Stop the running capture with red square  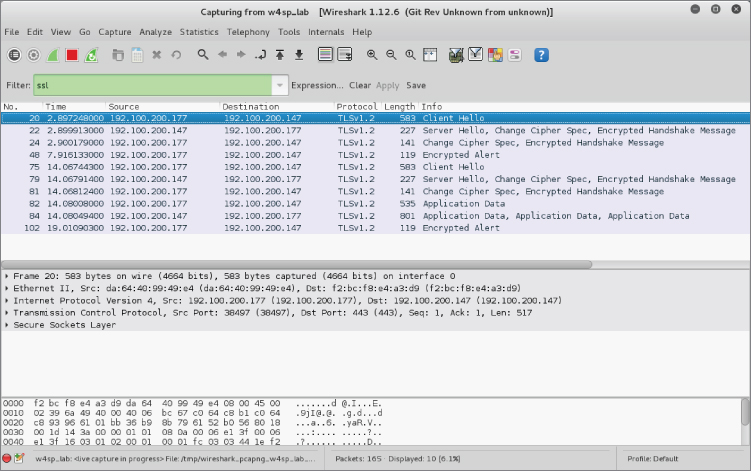click(x=72, y=55)
